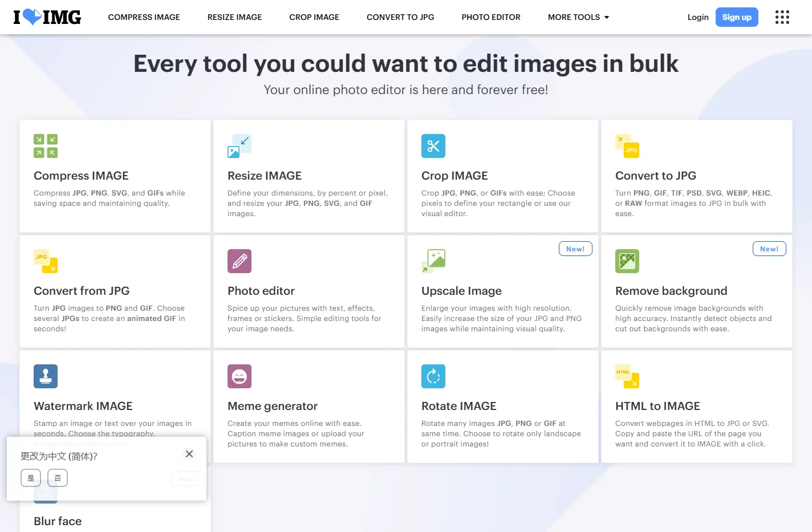Screen dimensions: 812x532
Task: Click the HTML to IMAGE icon
Action: (x=627, y=376)
